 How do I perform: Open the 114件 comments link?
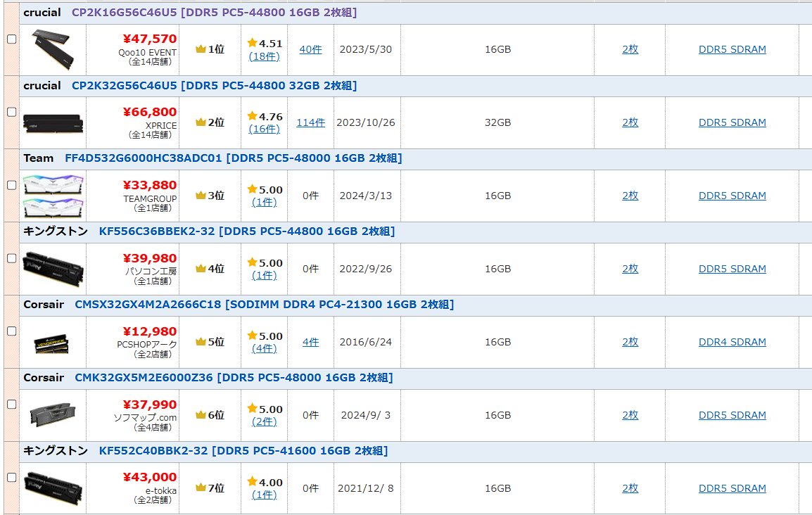pyautogui.click(x=310, y=122)
